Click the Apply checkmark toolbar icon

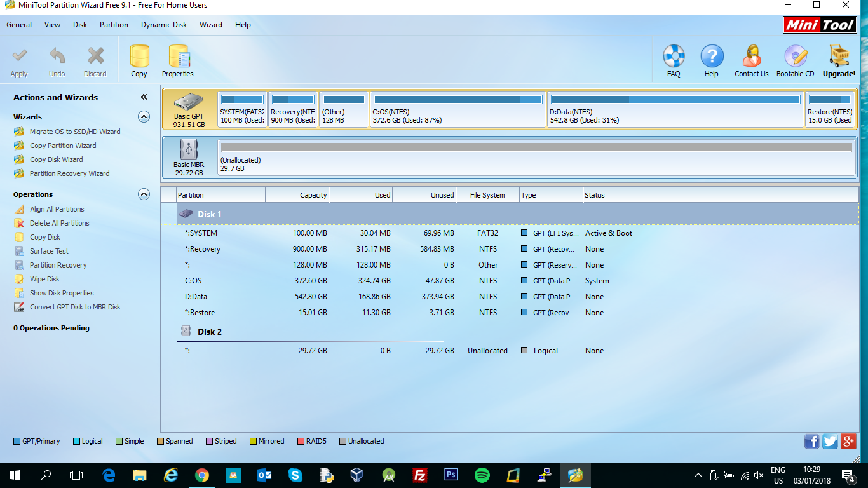(20, 56)
